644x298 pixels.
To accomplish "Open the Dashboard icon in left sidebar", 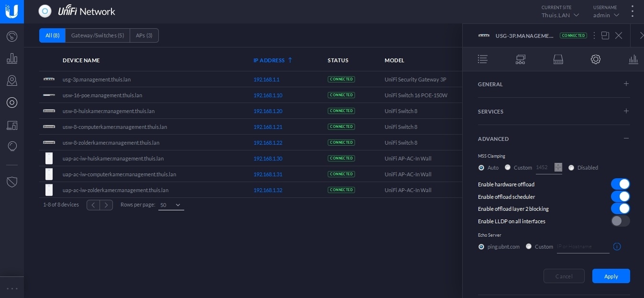I will coord(12,36).
